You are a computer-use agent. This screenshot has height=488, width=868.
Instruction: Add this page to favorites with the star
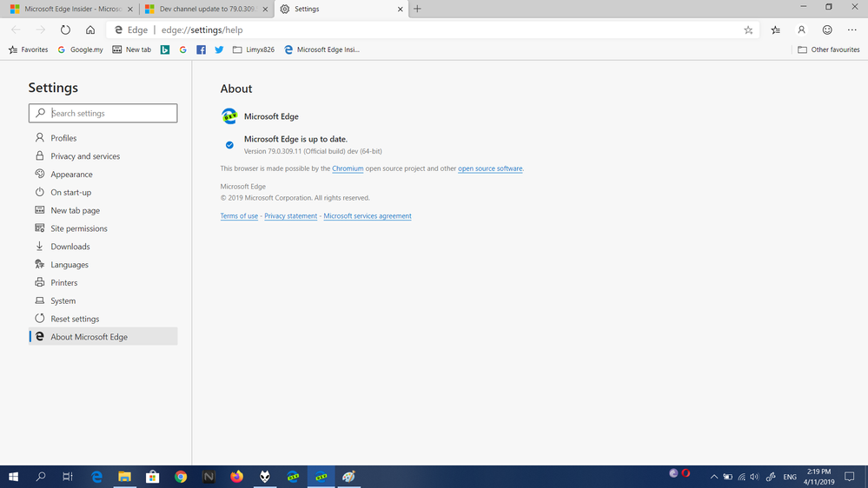[748, 30]
